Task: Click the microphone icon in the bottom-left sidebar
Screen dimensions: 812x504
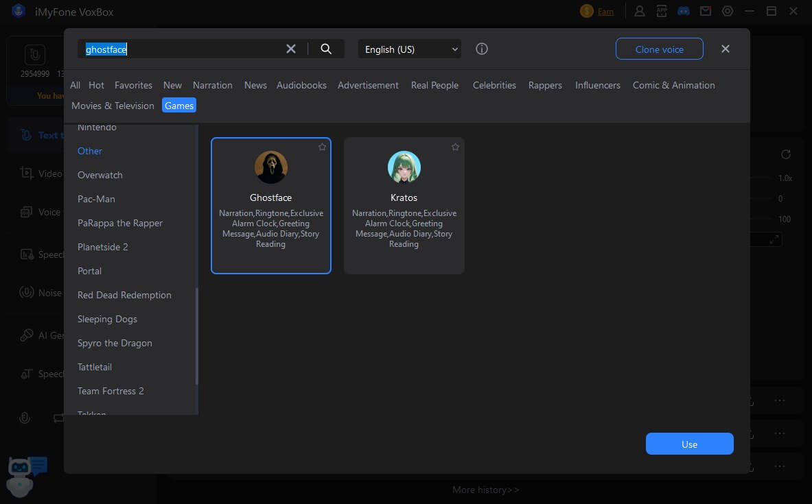Action: pos(24,418)
